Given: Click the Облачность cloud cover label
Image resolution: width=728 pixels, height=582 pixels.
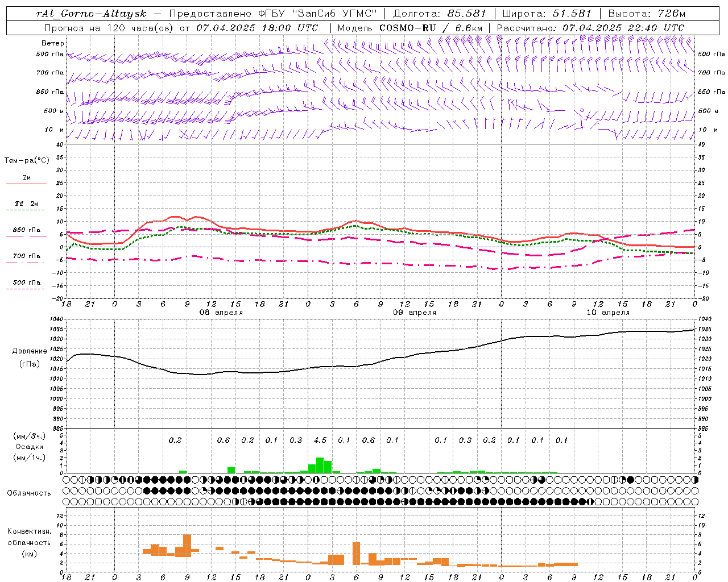Looking at the screenshot, I should tap(29, 493).
